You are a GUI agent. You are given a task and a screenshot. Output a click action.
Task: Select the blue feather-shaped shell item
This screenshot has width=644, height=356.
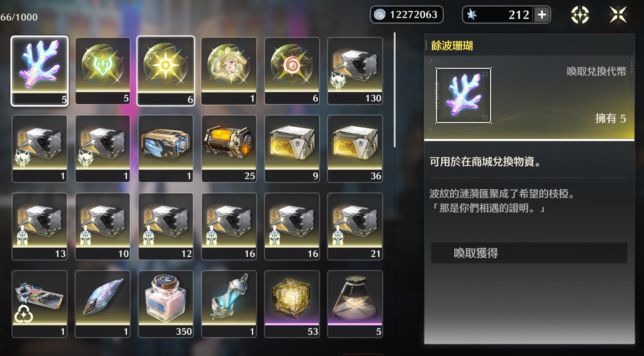pyautogui.click(x=103, y=304)
